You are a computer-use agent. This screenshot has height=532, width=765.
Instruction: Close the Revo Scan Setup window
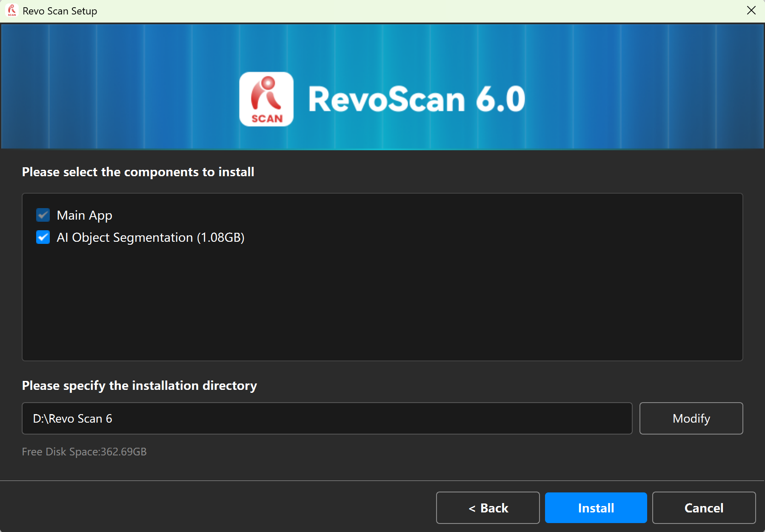(x=751, y=11)
